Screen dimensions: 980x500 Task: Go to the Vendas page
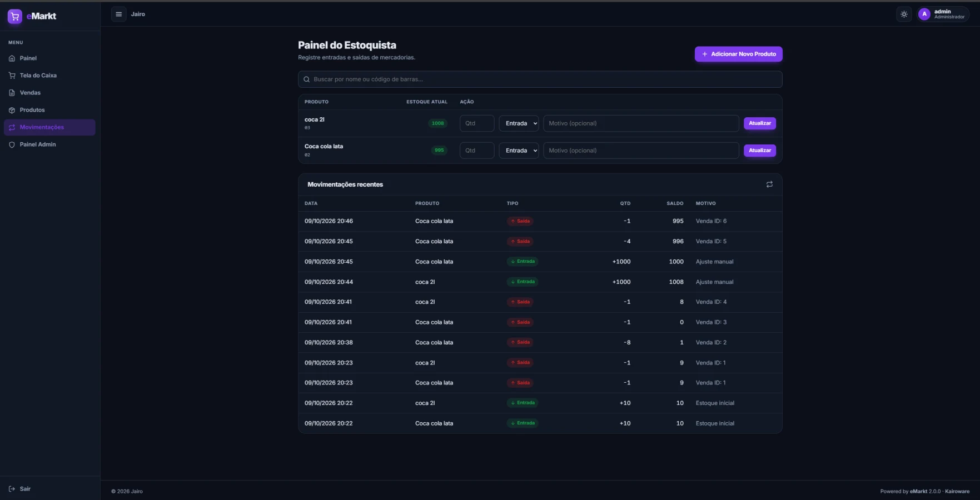point(49,93)
